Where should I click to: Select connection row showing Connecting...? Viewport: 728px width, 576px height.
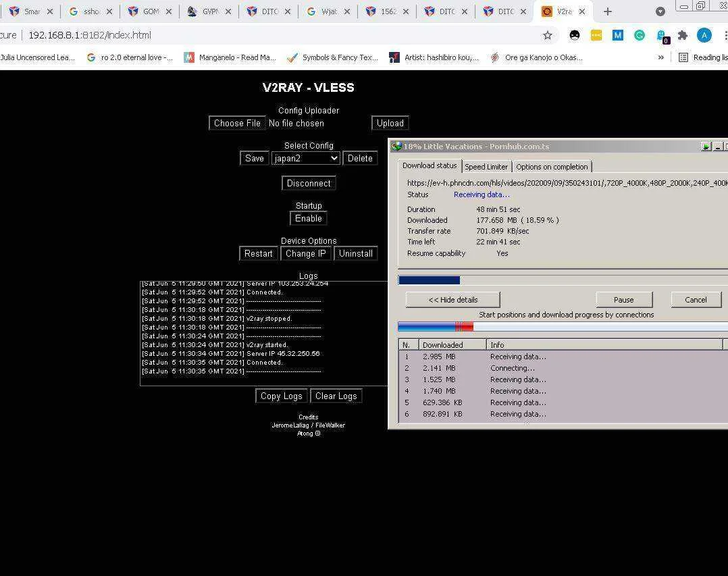[563, 368]
